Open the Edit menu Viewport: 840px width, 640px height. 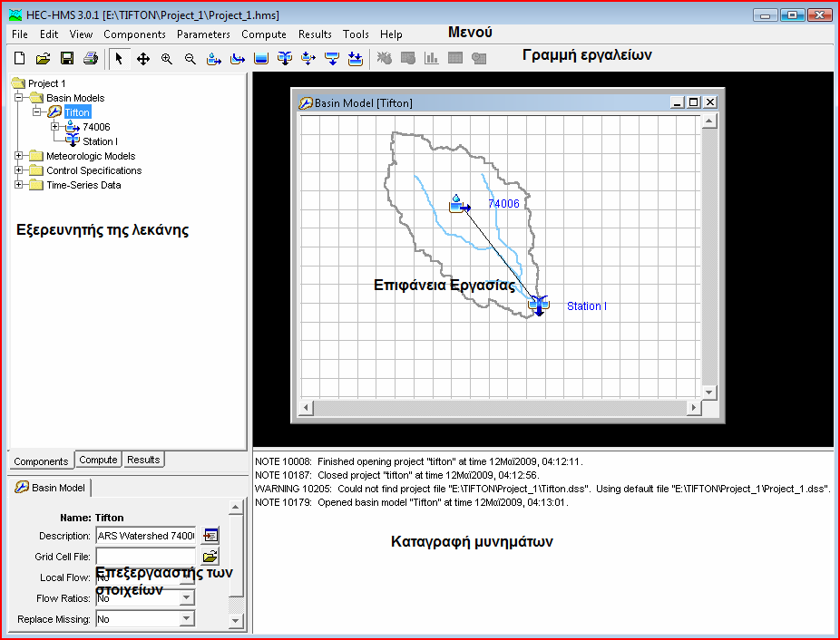49,34
